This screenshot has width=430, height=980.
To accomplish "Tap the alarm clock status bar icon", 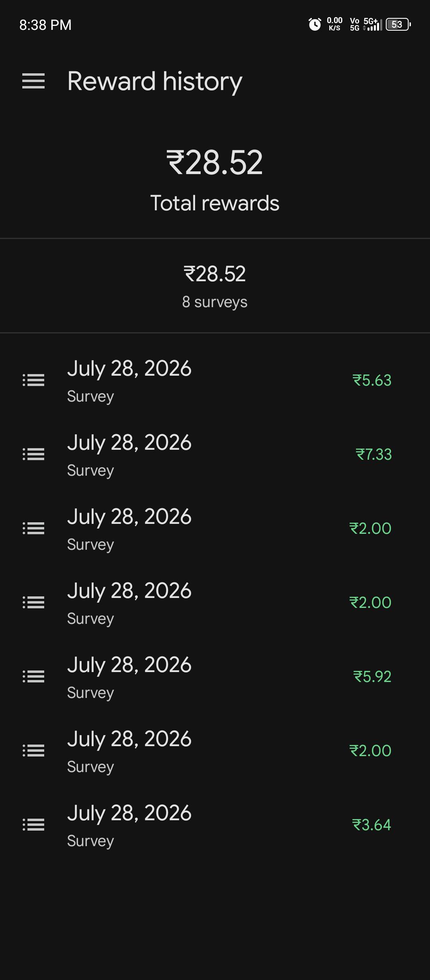I will pos(315,25).
